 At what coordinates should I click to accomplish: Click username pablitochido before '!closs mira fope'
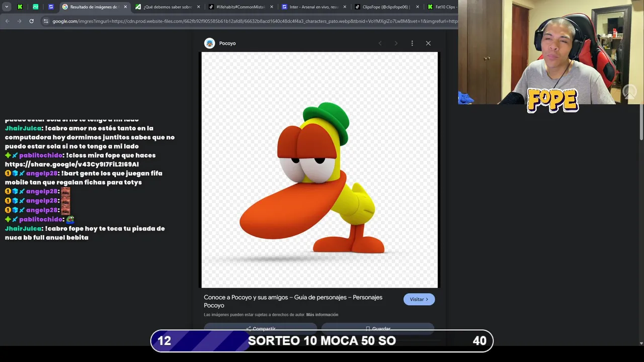41,155
